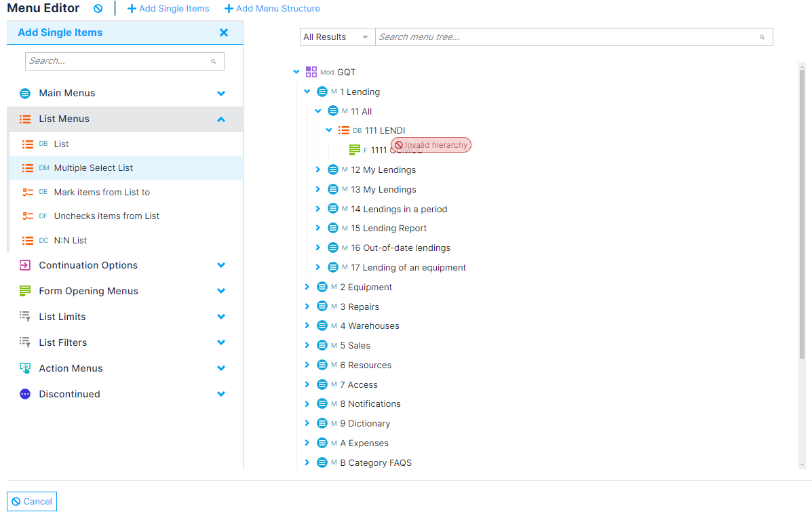Click the 9 Dictionary menu icon
Viewport: 812px width, 514px height.
click(x=322, y=423)
